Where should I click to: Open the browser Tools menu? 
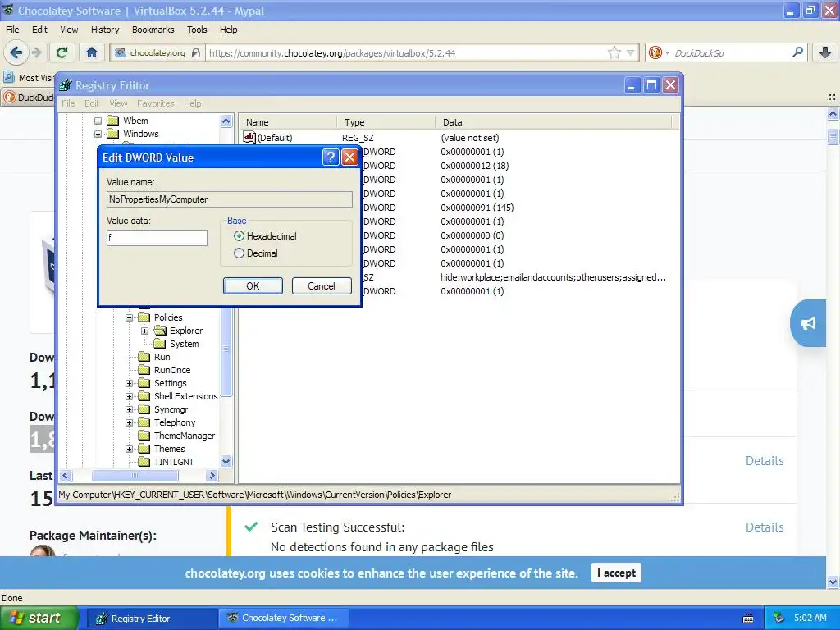[x=197, y=30]
